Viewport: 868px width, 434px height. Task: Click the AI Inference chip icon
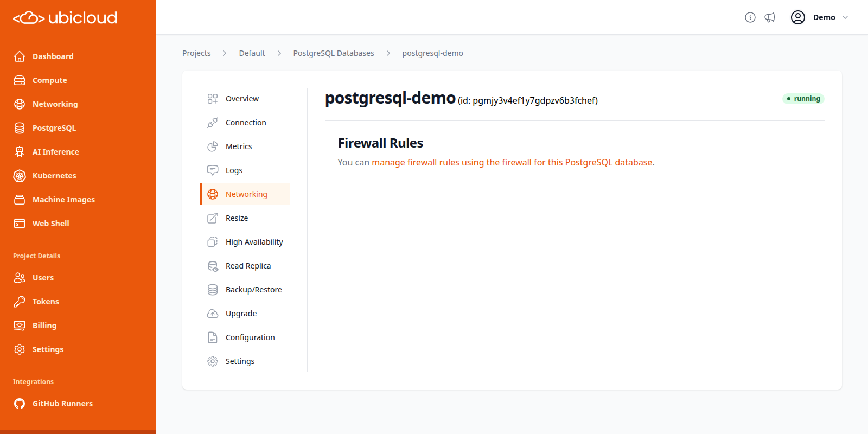click(20, 152)
